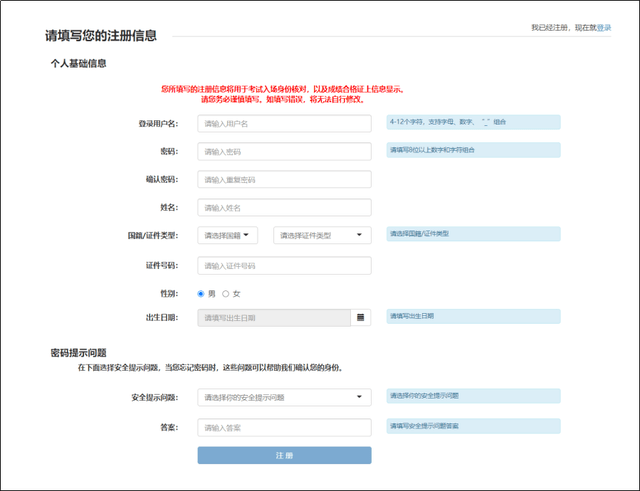
Task: Click the 请填写出生日期 hint box
Action: point(472,316)
